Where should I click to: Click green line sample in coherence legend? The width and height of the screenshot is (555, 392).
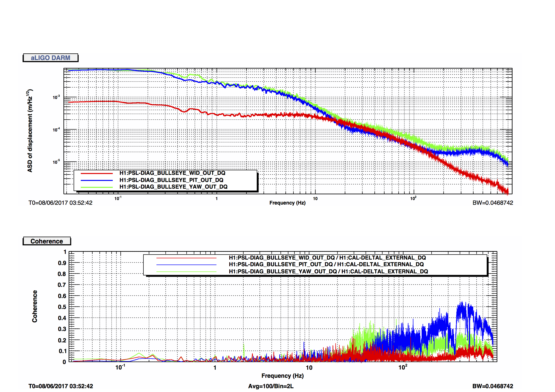pos(186,272)
